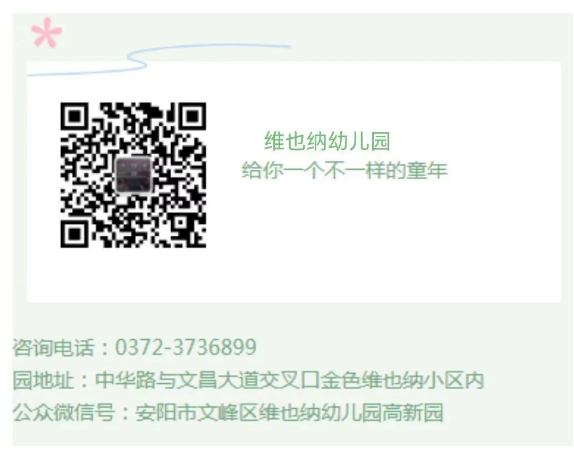The width and height of the screenshot is (574, 454).
Task: Click the slogan 给你一个不一样的童年
Action: coord(344,170)
